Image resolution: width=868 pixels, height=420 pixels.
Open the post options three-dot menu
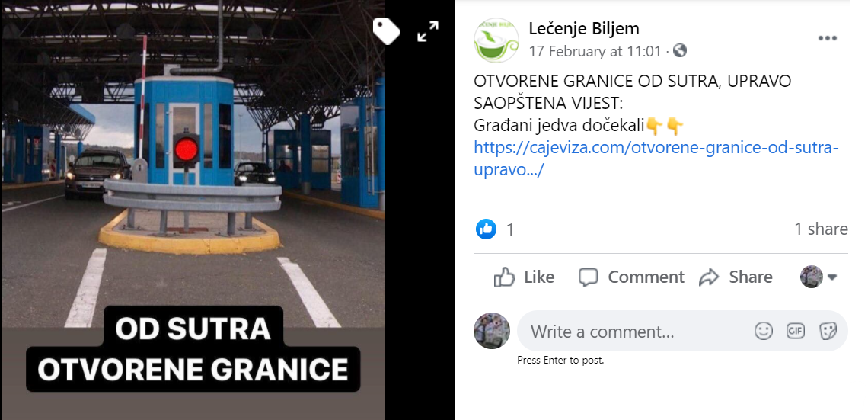pyautogui.click(x=828, y=38)
